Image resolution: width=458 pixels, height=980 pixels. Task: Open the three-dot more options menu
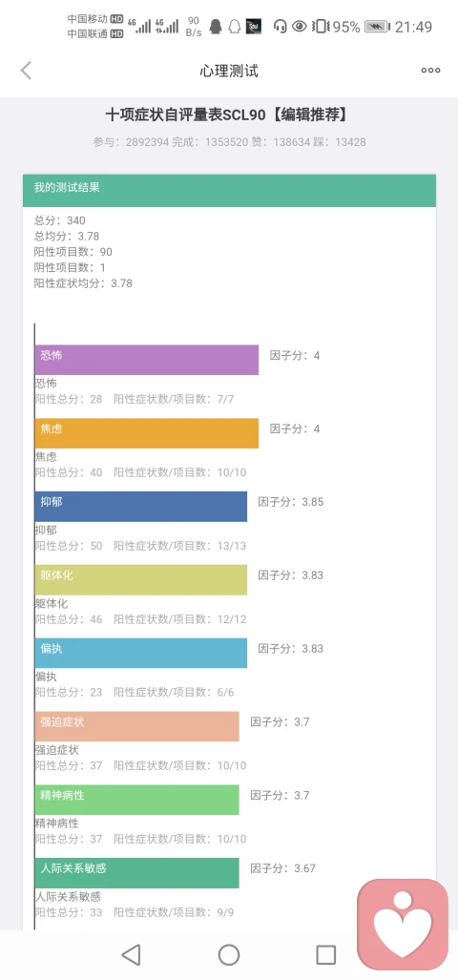tap(430, 71)
